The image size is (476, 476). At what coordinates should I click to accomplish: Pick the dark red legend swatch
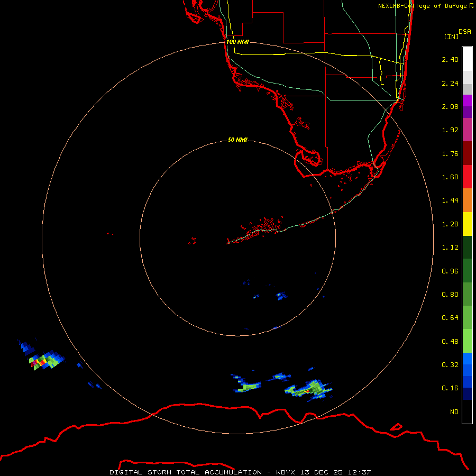(x=467, y=153)
